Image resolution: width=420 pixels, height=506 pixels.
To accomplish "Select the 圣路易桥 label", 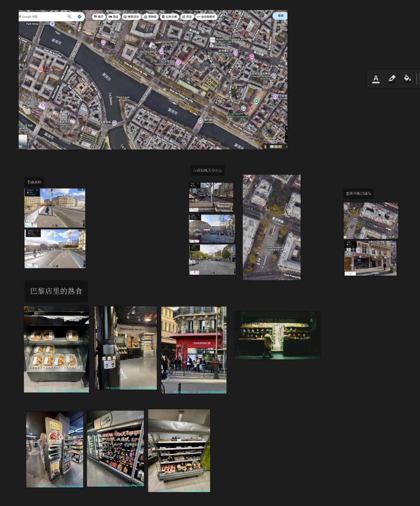I will point(34,182).
